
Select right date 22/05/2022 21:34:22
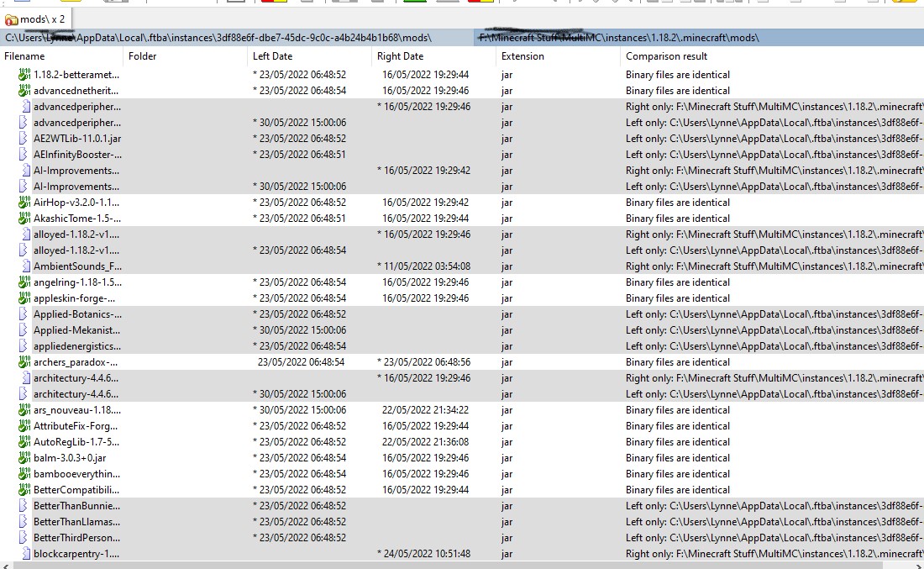426,409
